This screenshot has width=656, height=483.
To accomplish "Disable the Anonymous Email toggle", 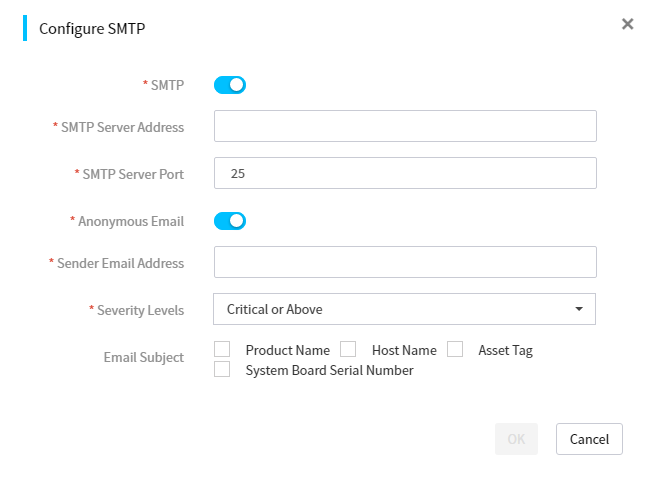I will pos(230,221).
